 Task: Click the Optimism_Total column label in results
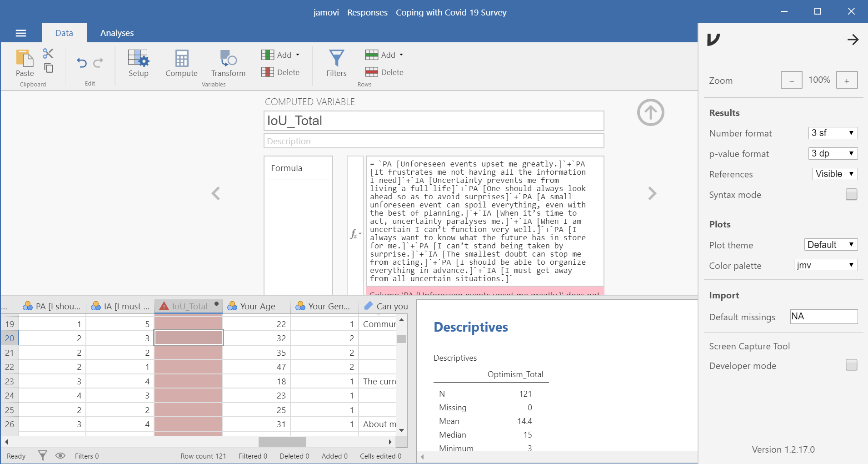click(515, 374)
